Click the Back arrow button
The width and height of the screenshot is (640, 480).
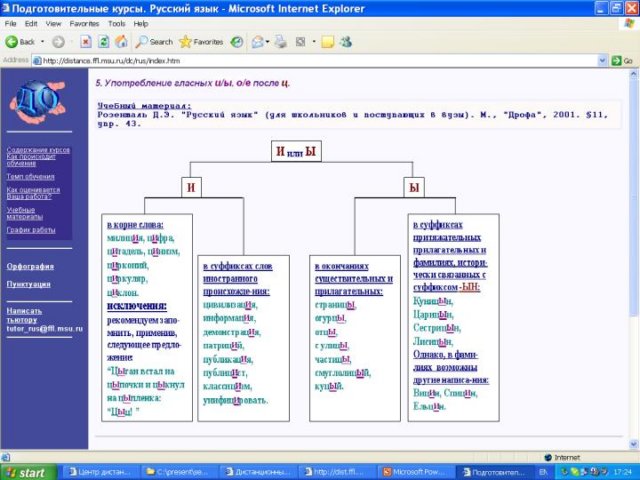tap(20, 42)
